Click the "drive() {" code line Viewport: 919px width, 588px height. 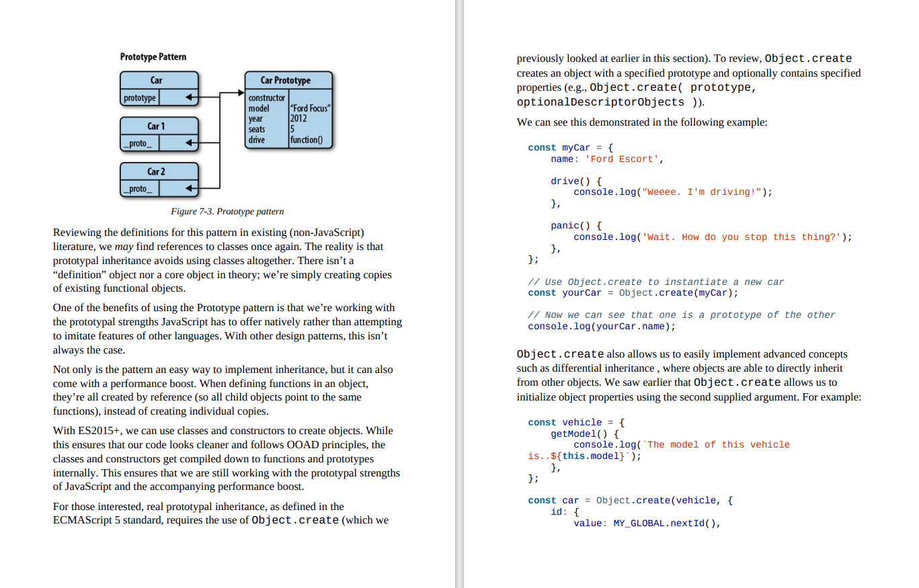576,181
